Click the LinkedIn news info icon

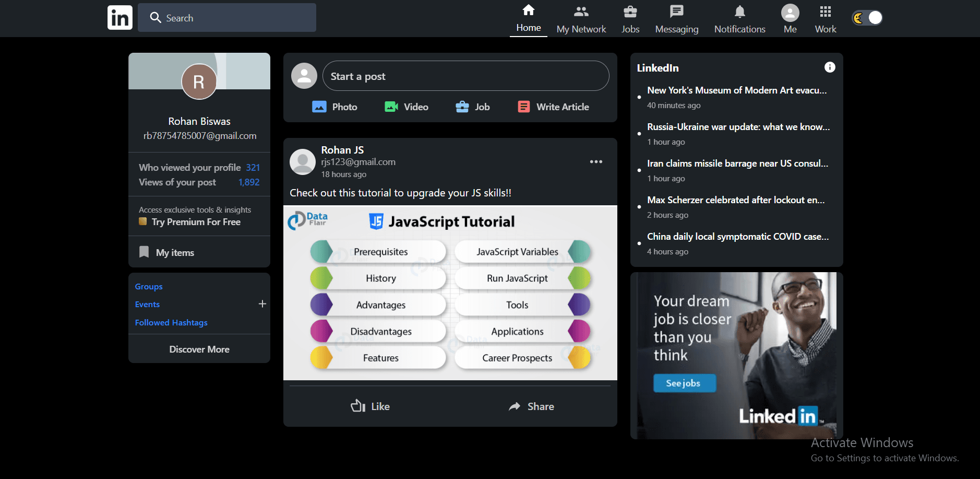[830, 67]
